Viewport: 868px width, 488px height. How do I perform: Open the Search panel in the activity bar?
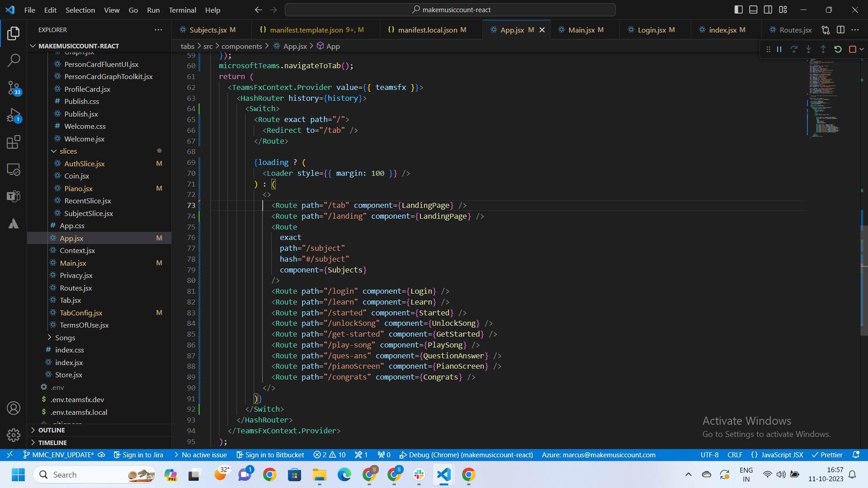(14, 60)
